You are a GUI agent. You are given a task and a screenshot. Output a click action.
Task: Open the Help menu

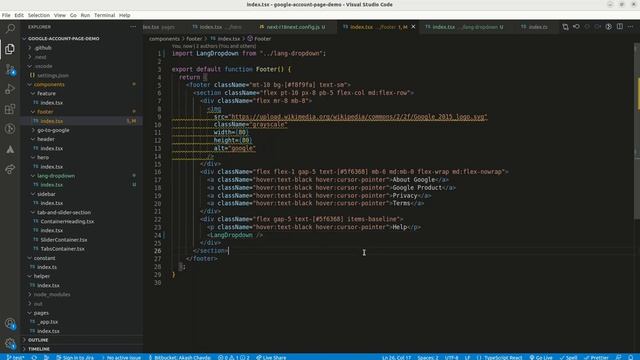coord(124,15)
